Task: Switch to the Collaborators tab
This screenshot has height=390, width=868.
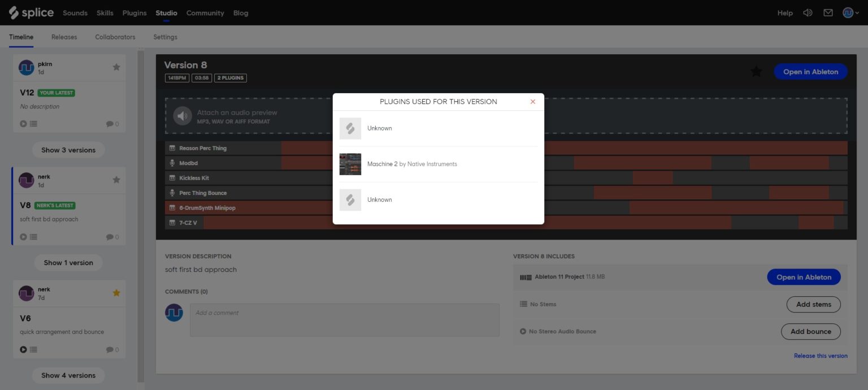Action: (115, 37)
